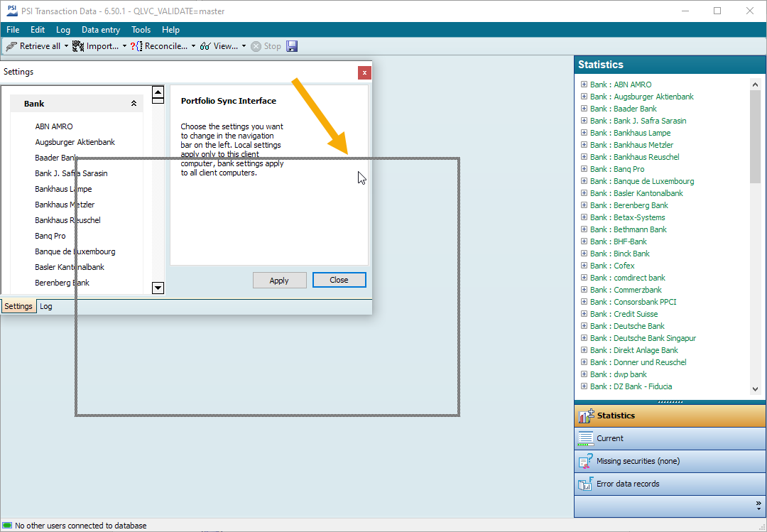Click the Import gears icon
Image resolution: width=767 pixels, height=532 pixels.
pos(78,46)
